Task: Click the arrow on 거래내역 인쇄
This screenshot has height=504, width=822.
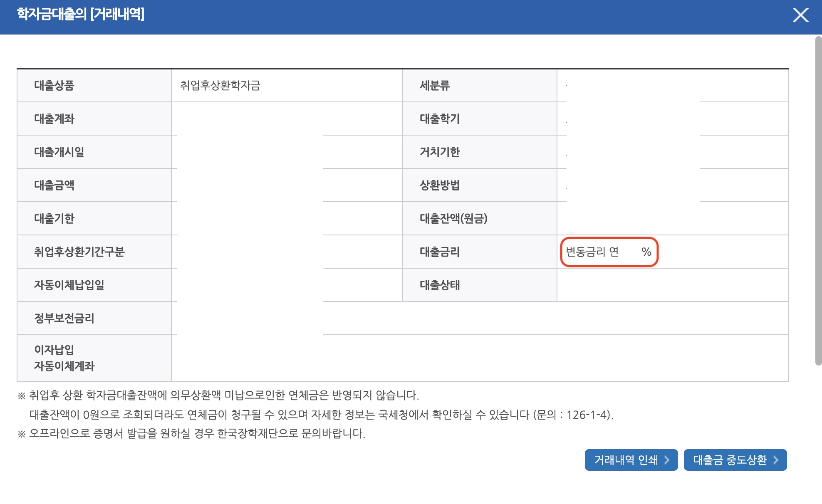Action: [667, 460]
